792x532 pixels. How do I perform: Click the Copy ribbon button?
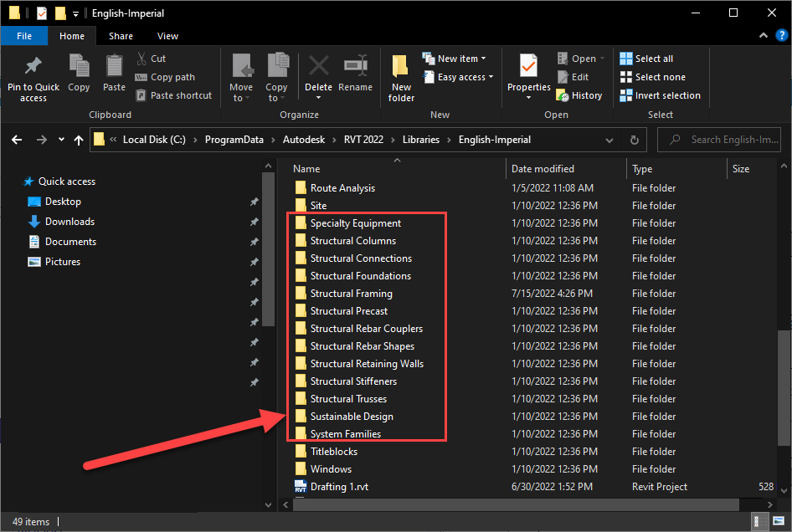[x=79, y=73]
